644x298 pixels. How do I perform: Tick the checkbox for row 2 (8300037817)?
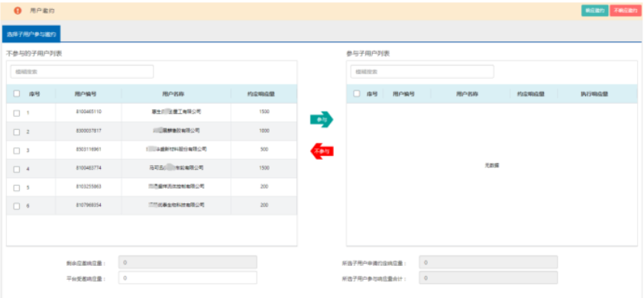click(17, 132)
